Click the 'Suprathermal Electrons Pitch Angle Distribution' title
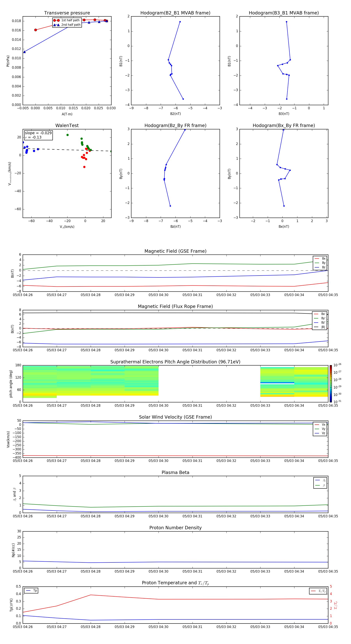Image resolution: width=351 pixels, height=644 pixels. [x=175, y=362]
